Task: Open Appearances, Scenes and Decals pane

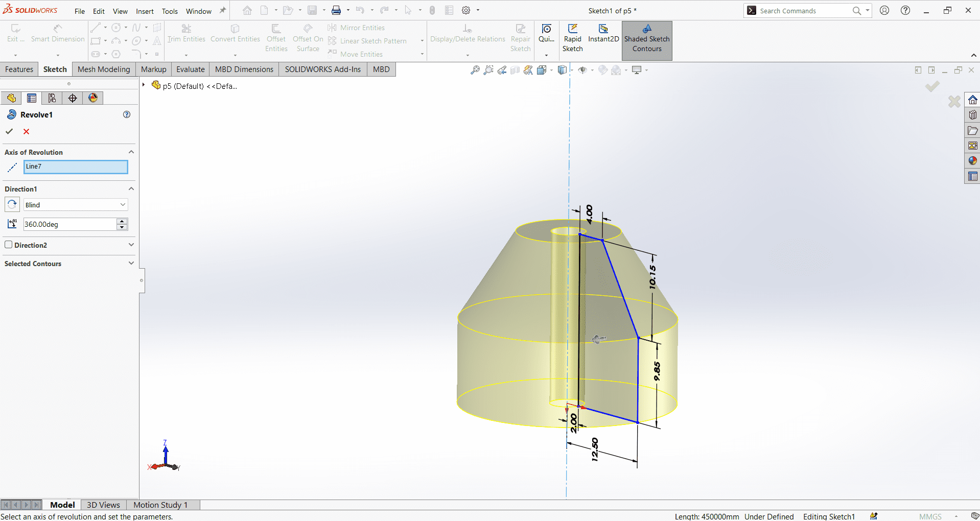Action: (x=972, y=161)
